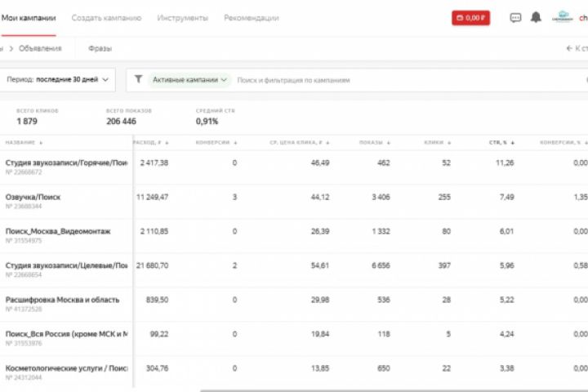Open the Период последние 30 дней dropdown
This screenshot has width=588, height=392.
click(57, 79)
